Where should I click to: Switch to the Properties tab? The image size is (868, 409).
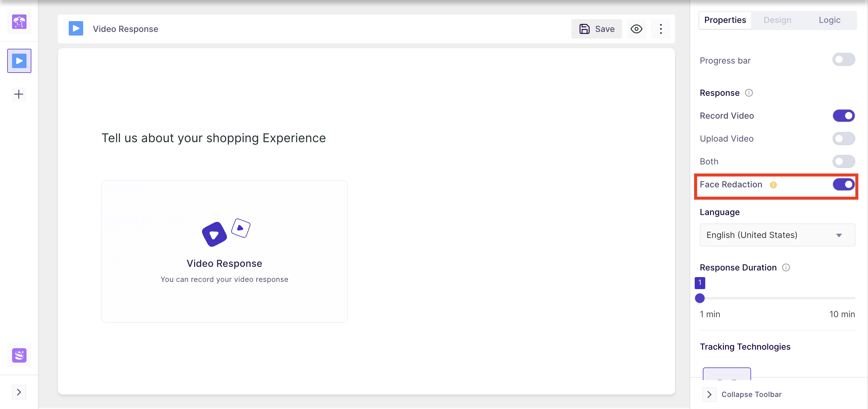coord(725,20)
